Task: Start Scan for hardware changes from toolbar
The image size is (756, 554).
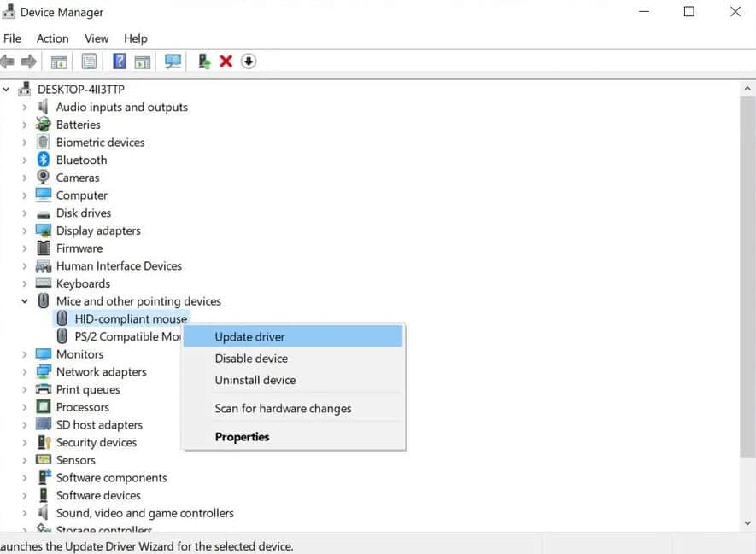Action: 173,61
